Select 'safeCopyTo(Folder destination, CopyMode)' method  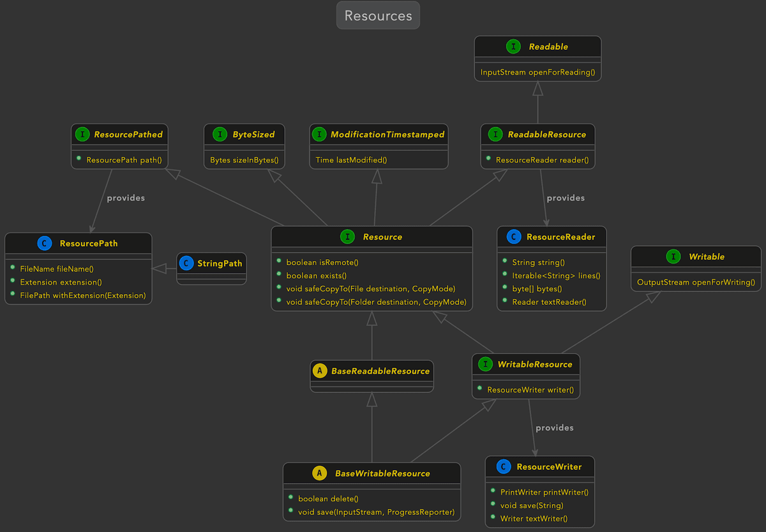coord(376,302)
